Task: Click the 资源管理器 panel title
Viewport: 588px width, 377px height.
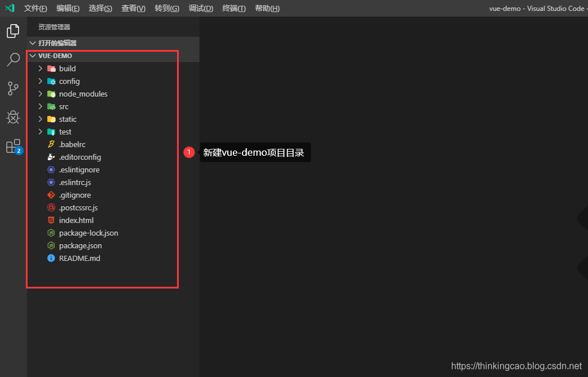Action: [55, 27]
